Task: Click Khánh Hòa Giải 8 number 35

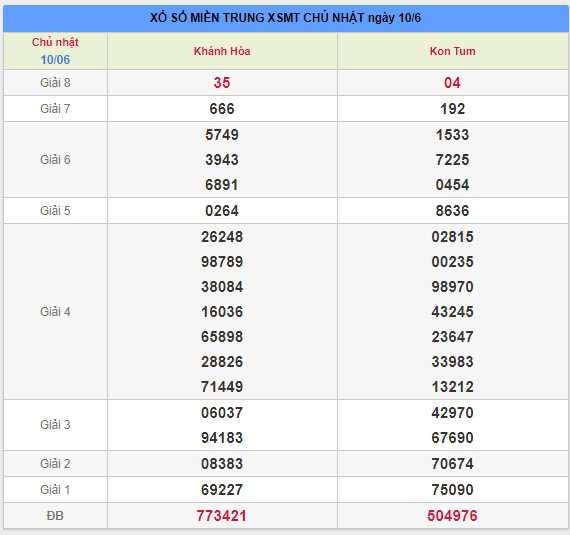Action: pos(222,83)
